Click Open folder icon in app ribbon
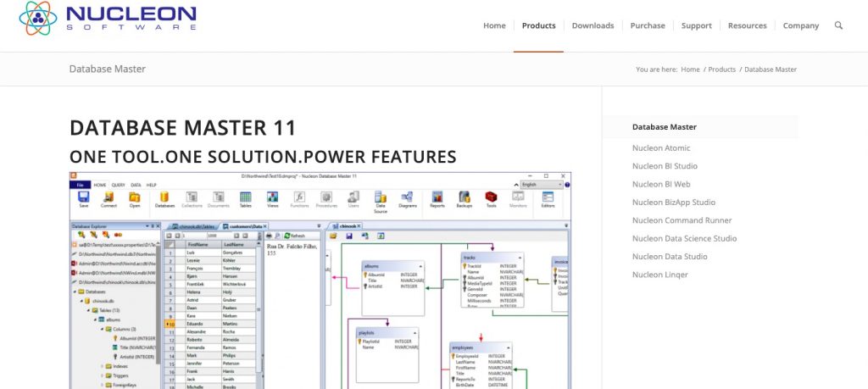 pyautogui.click(x=135, y=200)
